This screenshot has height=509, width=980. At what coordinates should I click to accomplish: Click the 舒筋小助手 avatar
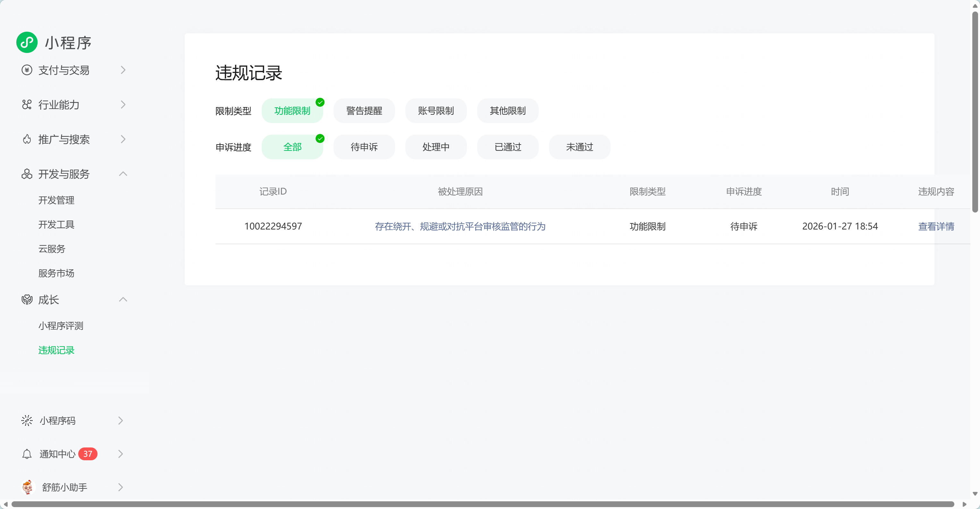tap(27, 487)
